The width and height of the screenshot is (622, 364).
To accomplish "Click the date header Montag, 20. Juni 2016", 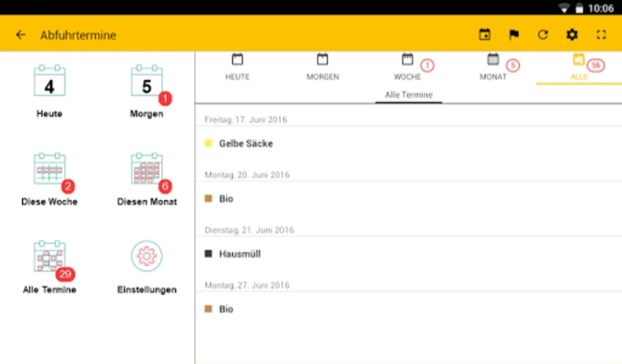I will [247, 175].
